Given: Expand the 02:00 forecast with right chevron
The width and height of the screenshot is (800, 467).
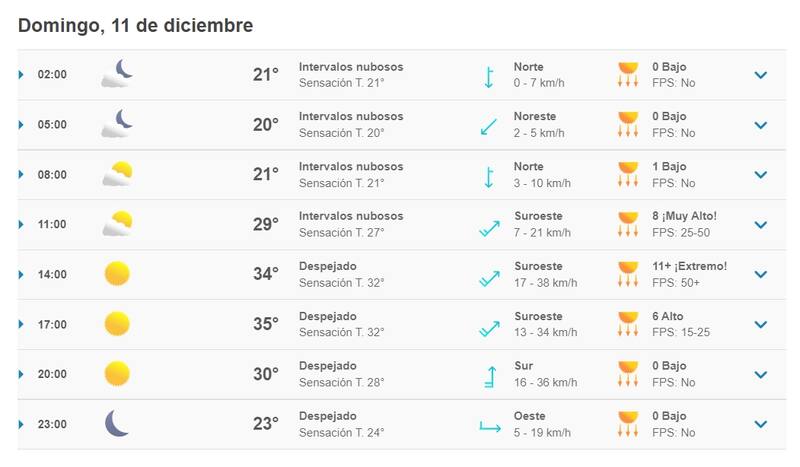Looking at the screenshot, I should coord(760,75).
